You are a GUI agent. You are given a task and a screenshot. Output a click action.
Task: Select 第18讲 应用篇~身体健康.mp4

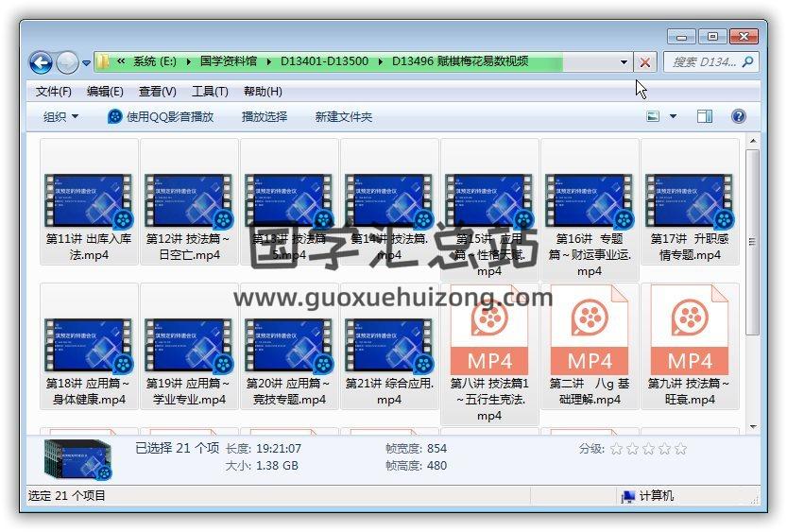coord(89,346)
